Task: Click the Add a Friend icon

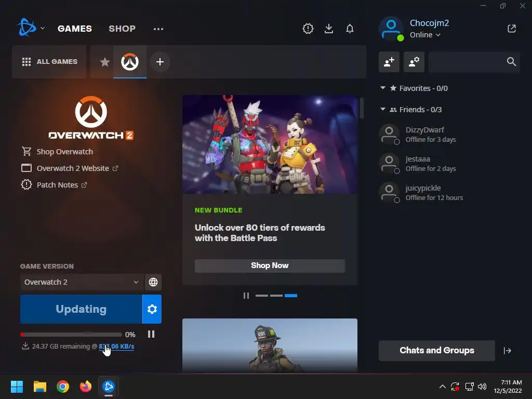Action: tap(389, 62)
